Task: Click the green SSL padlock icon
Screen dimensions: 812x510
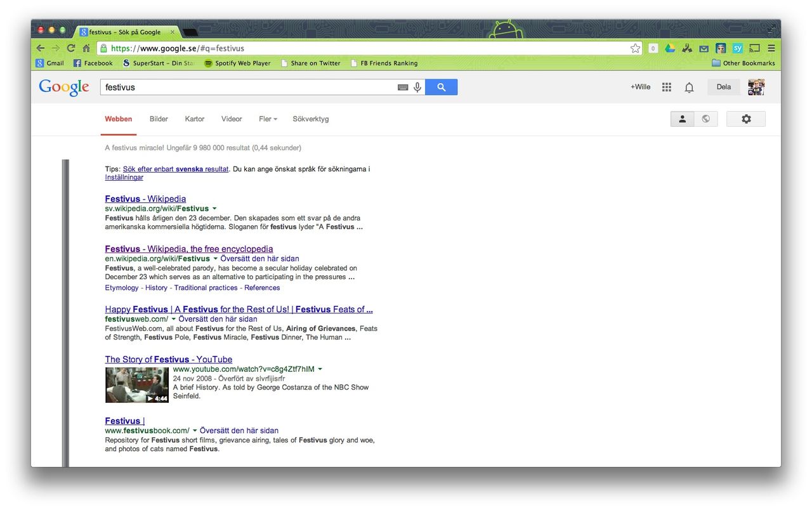Action: coord(103,48)
